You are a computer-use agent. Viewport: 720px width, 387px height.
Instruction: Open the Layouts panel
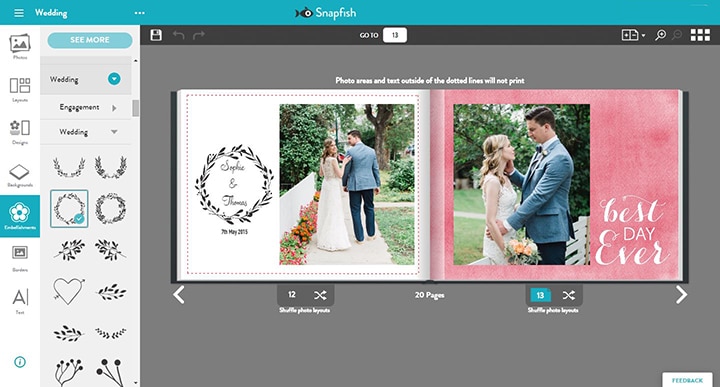20,89
